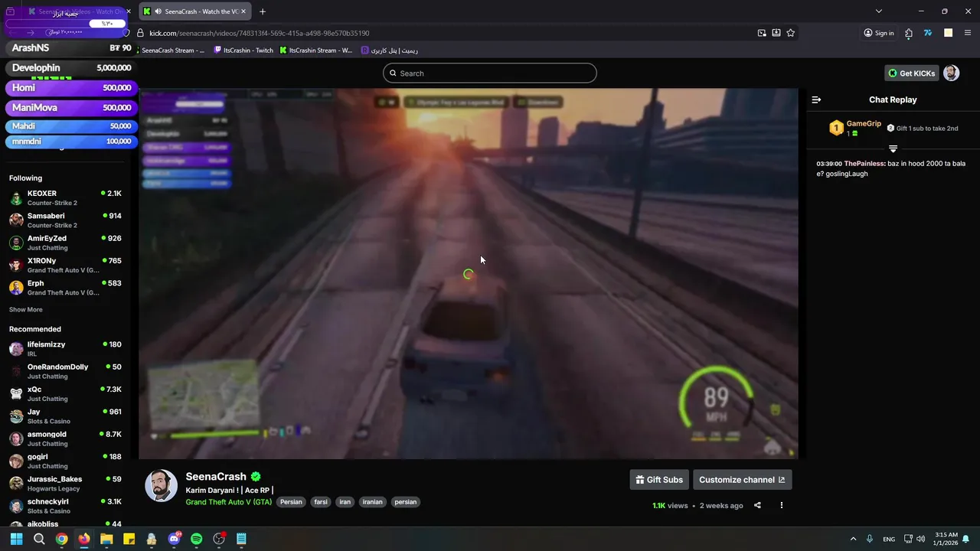Screen dimensions: 980x551
Task: Click the 7TV extension icon
Action: (928, 33)
